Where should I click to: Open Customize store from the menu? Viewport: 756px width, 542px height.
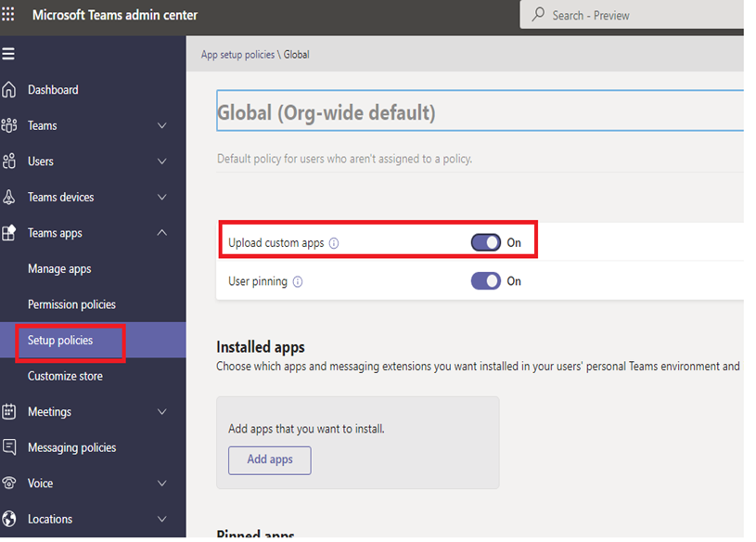pos(65,375)
